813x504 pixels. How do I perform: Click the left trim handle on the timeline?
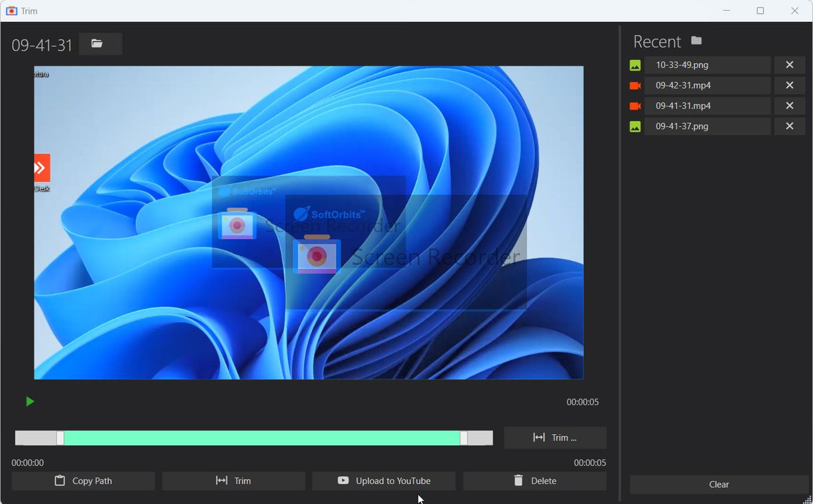coord(60,437)
